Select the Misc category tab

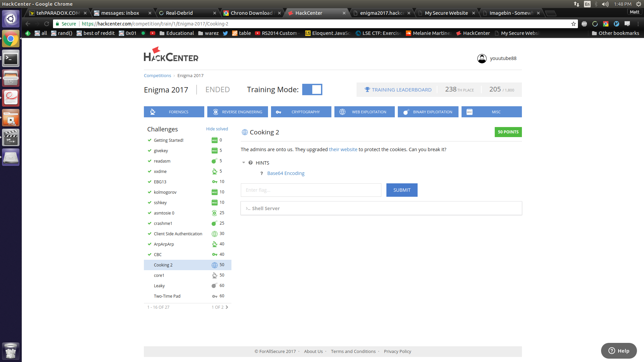[492, 112]
